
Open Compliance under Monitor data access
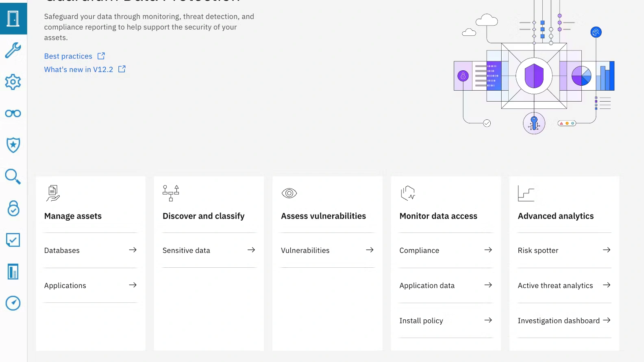[446, 250]
